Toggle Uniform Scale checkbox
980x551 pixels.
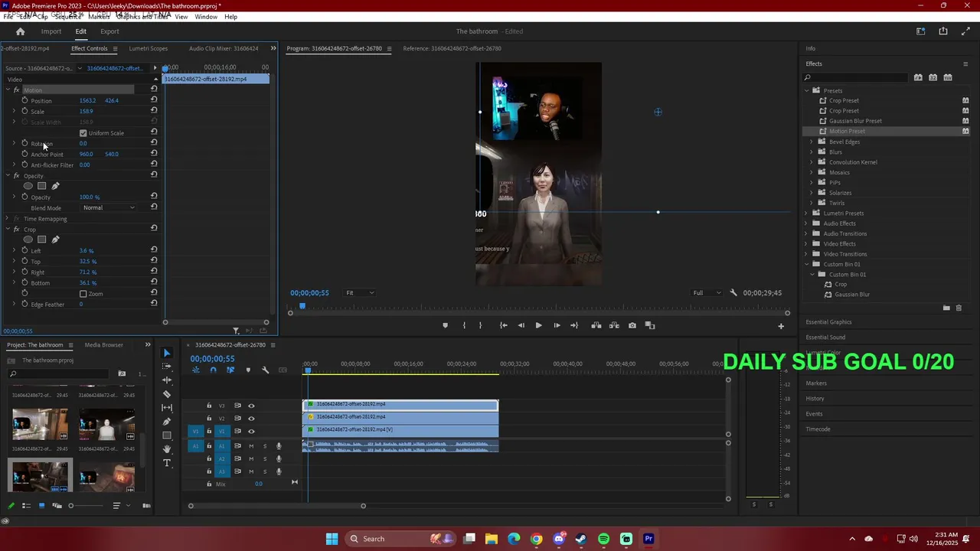click(x=83, y=133)
